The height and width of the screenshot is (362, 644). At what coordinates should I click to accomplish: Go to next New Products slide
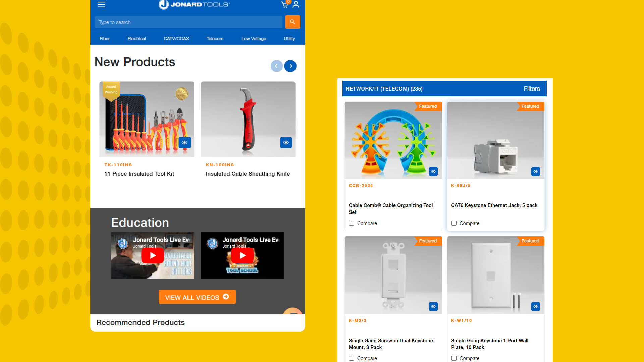point(290,66)
